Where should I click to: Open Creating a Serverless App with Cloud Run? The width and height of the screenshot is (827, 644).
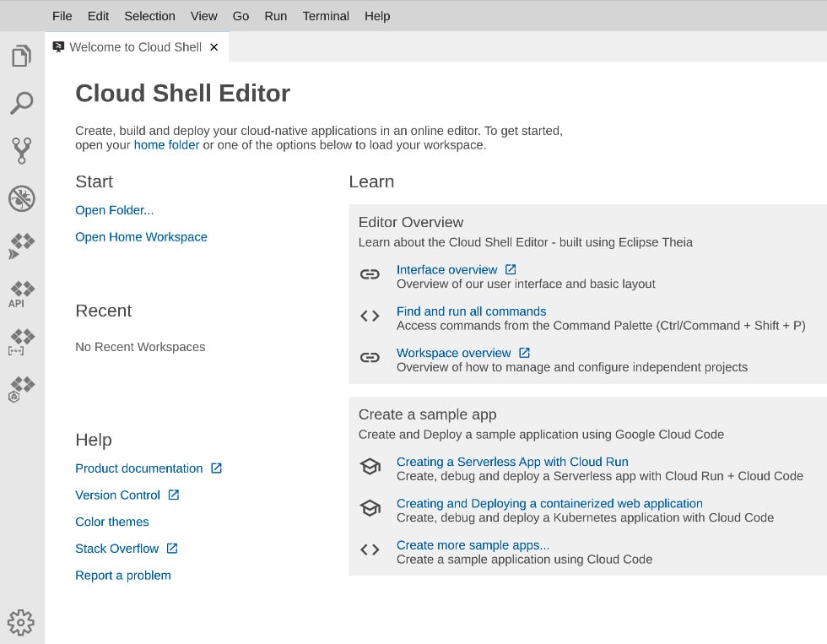513,462
